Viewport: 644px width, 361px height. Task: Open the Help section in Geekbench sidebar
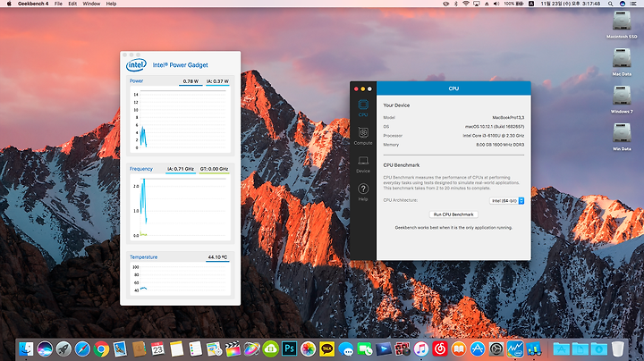coord(363,192)
